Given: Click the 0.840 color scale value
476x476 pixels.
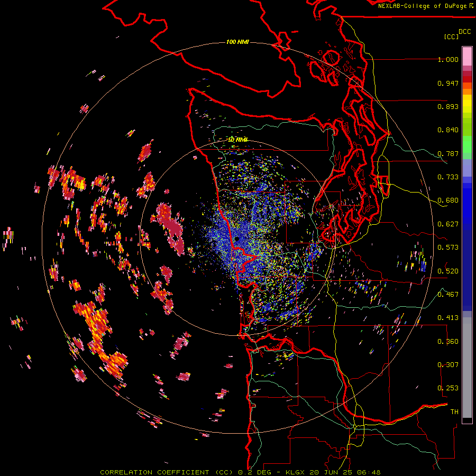Looking at the screenshot, I should pos(448,130).
